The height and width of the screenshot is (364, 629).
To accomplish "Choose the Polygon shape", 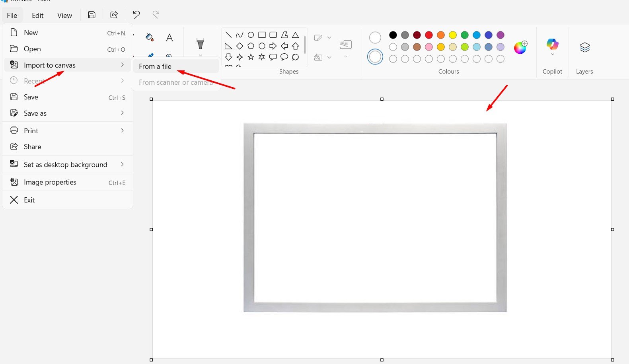I will [284, 35].
